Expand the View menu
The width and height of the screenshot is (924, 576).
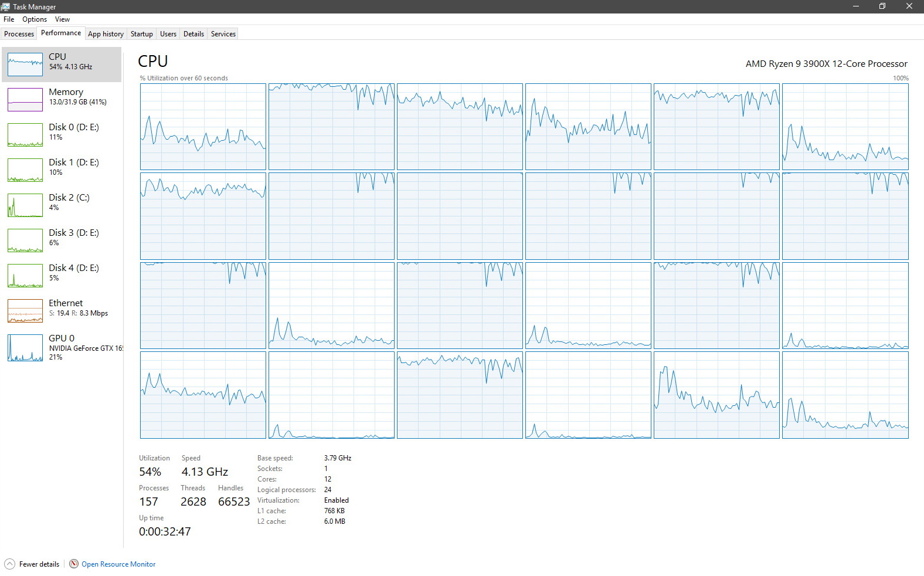62,19
